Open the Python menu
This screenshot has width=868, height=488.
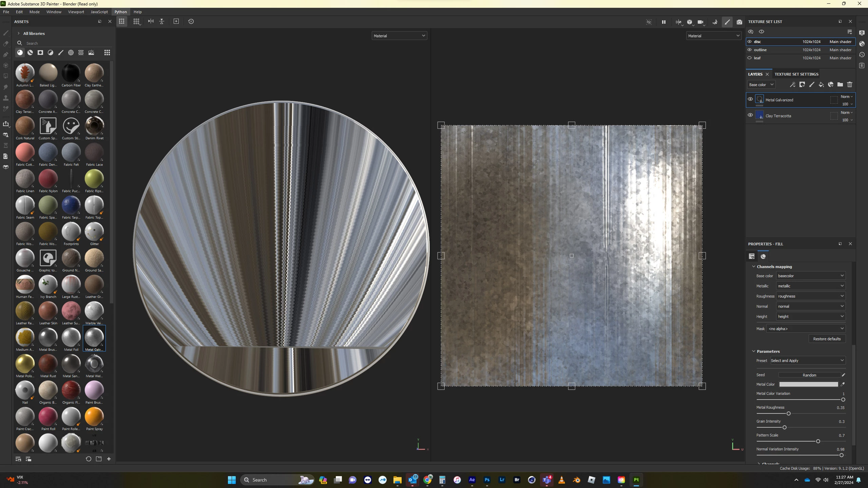120,12
